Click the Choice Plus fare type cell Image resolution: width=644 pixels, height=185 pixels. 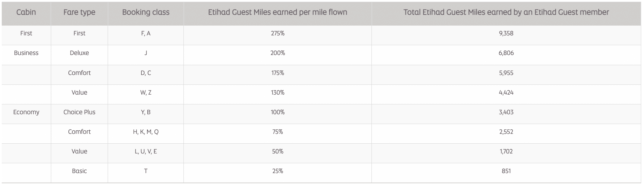[x=79, y=112]
